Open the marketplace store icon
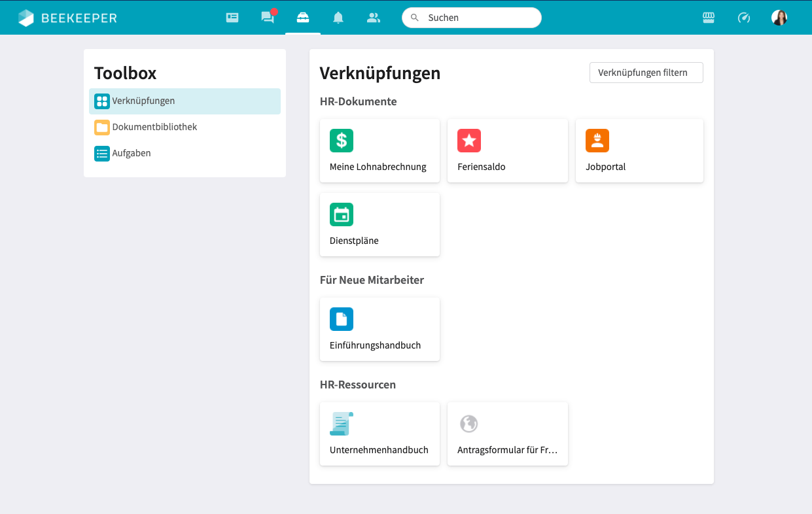Viewport: 812px width, 514px height. point(709,18)
